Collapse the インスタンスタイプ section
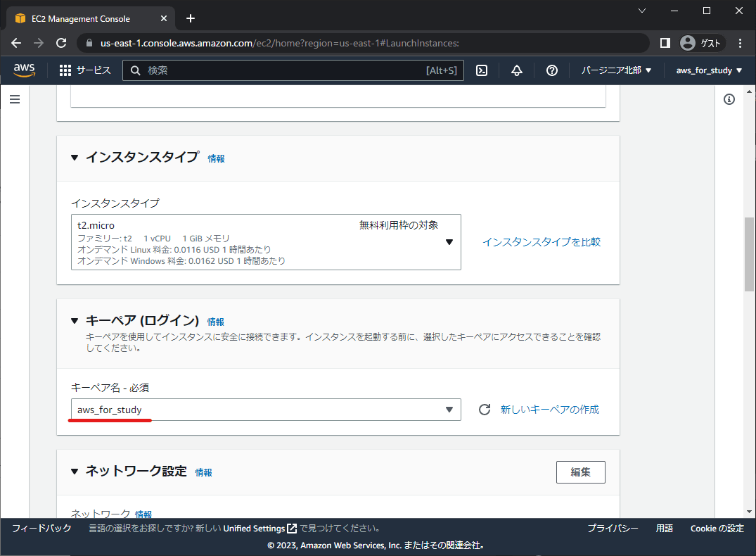The image size is (756, 556). (75, 158)
